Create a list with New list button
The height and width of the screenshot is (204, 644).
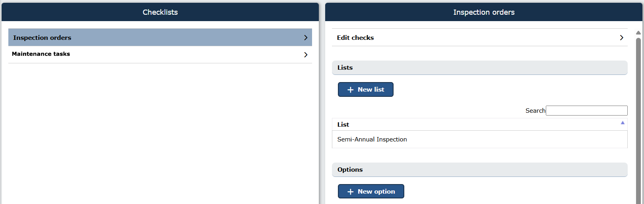tap(366, 90)
